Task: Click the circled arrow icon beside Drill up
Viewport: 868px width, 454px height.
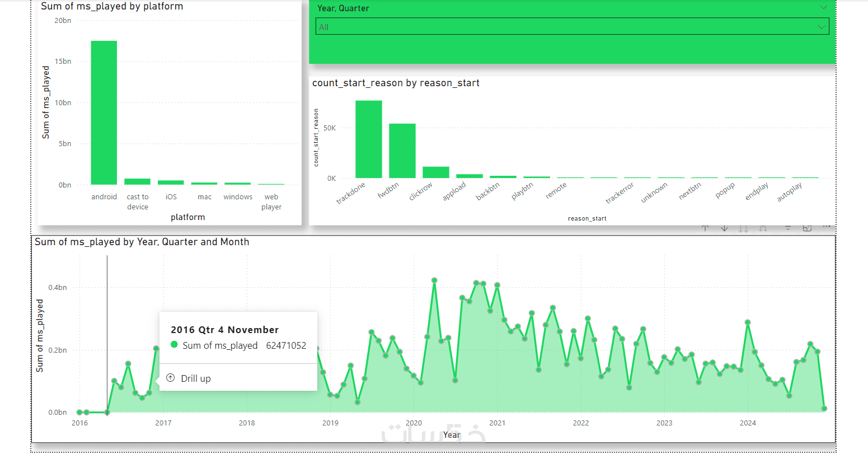Action: coord(171,378)
